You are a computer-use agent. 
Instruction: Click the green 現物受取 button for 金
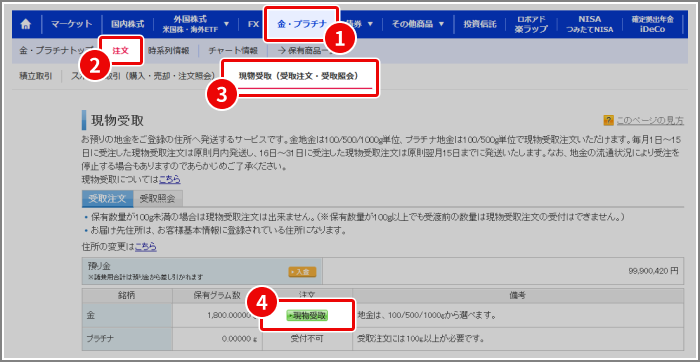(x=307, y=316)
